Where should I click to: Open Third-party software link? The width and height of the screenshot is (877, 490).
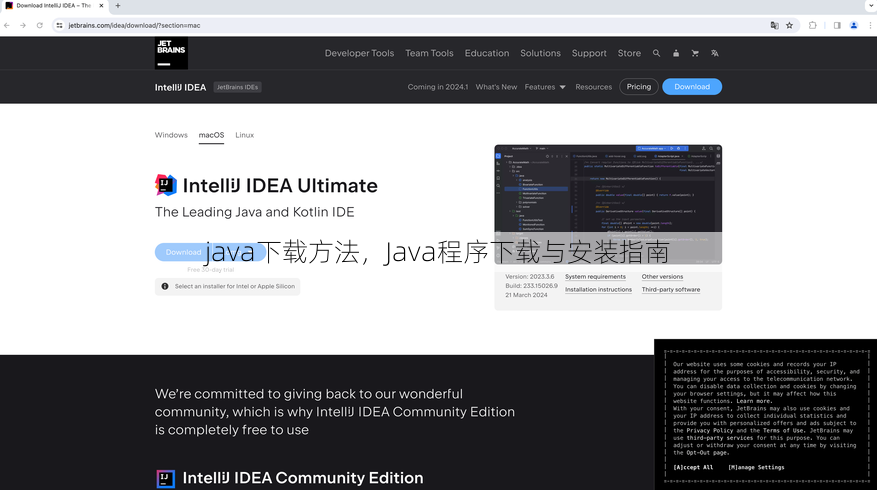click(671, 290)
